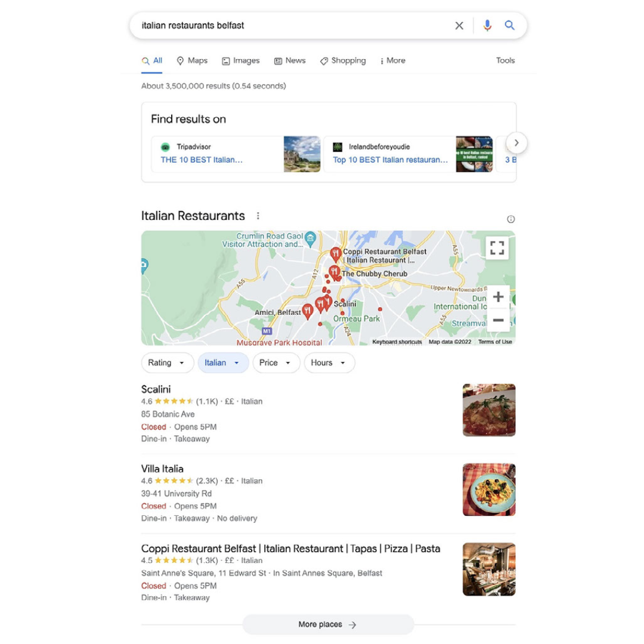This screenshot has width=644, height=644.
Task: Click The Chubby Cherub map pin
Action: (335, 273)
